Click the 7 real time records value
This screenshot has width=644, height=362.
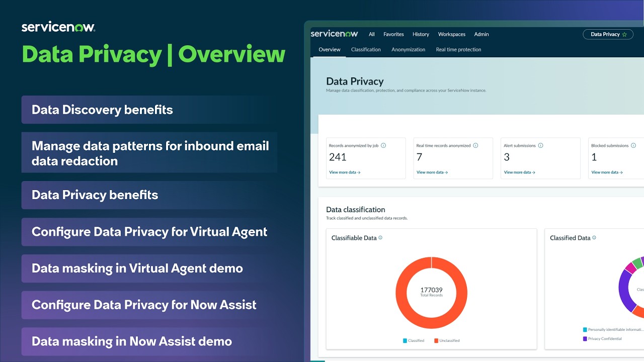(x=419, y=157)
